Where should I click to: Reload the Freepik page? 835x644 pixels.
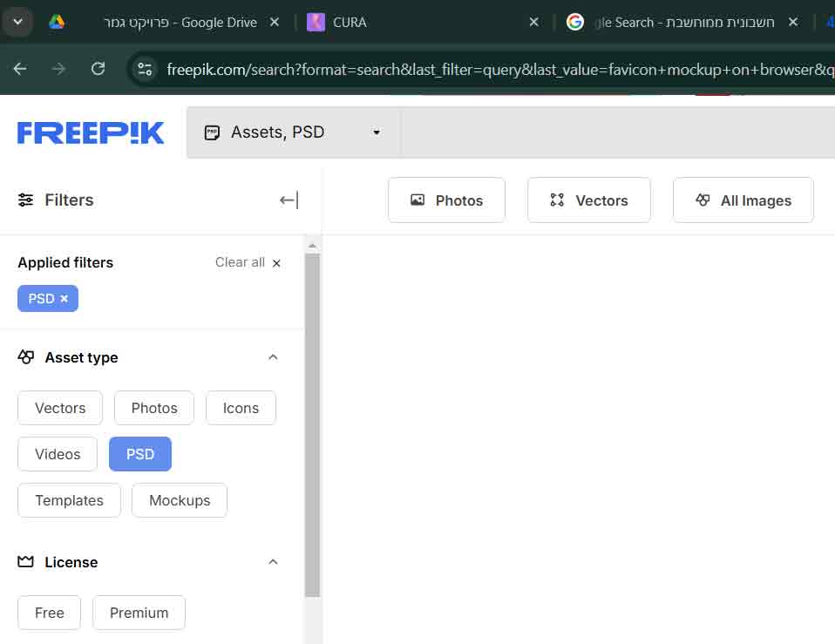coord(98,69)
